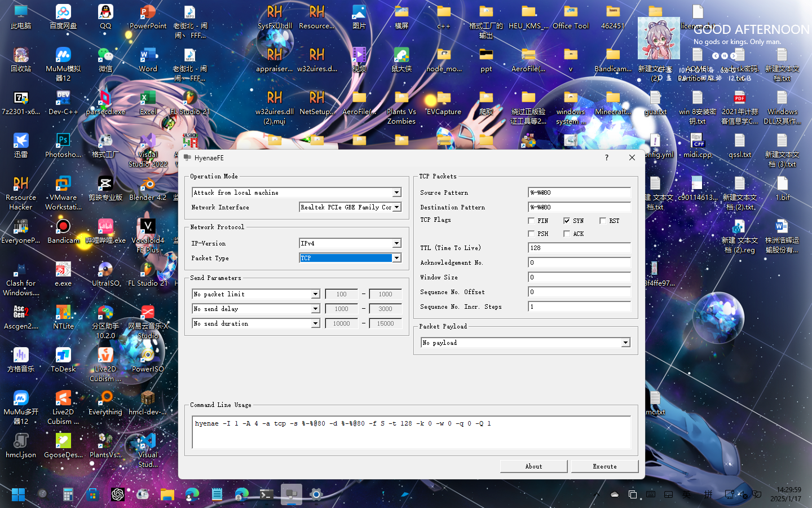
Task: Check the RST TCP flag
Action: click(603, 221)
